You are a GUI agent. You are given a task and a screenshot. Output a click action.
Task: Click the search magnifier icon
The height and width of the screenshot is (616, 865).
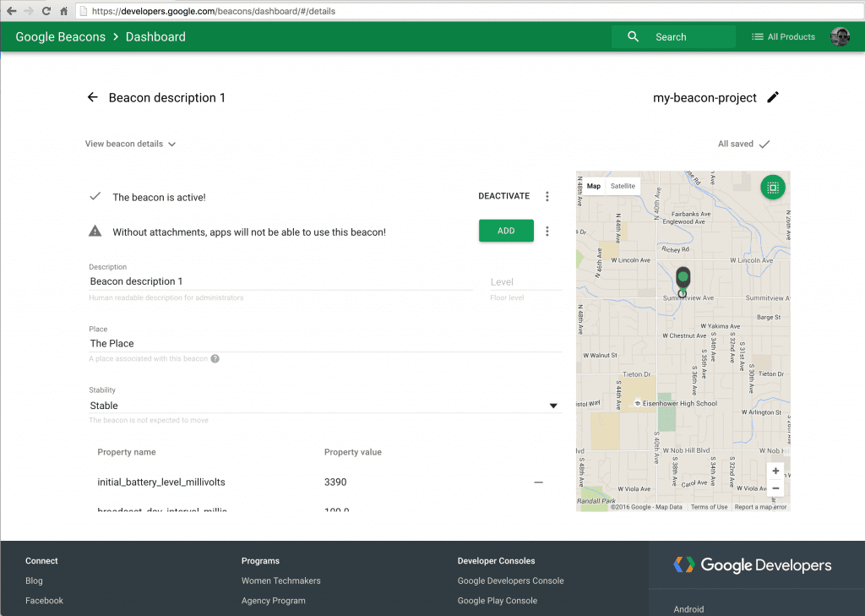click(633, 36)
